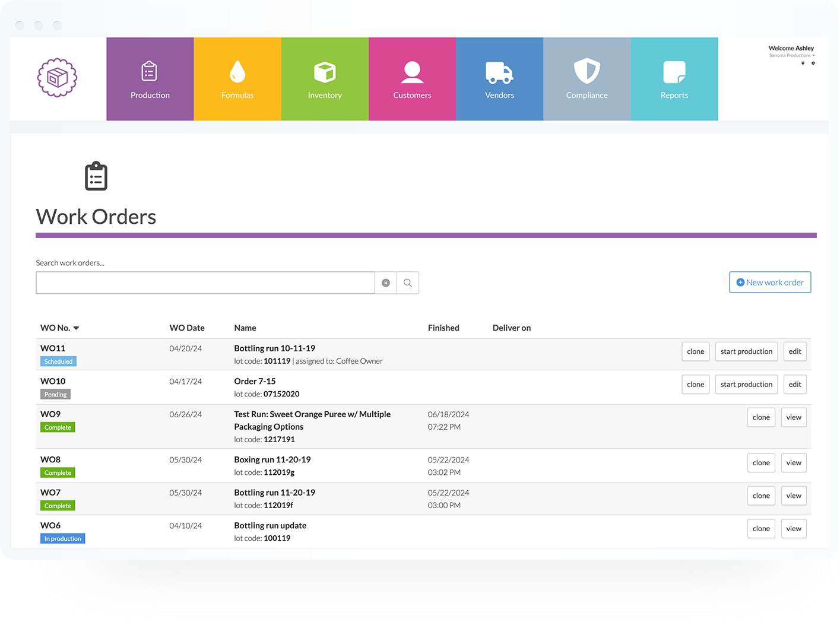
Task: Click the Deliver on column header
Action: 512,328
